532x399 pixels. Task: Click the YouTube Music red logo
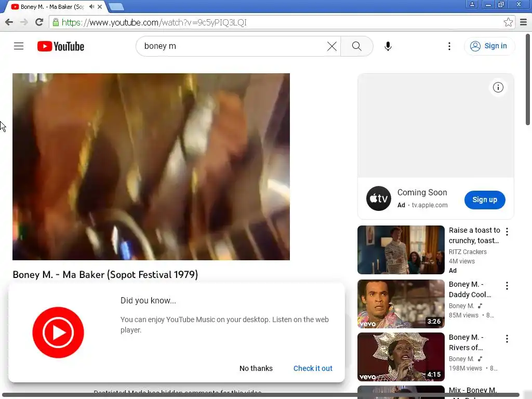[x=58, y=332]
